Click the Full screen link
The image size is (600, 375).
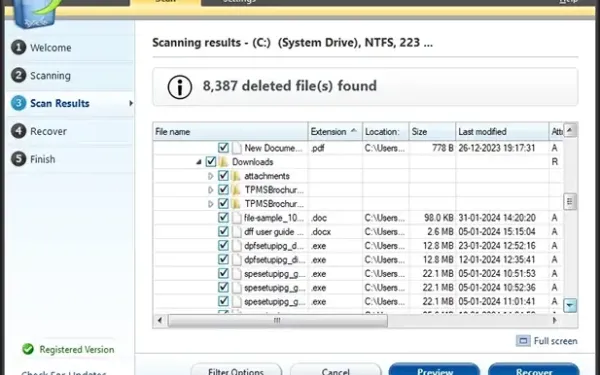click(555, 341)
